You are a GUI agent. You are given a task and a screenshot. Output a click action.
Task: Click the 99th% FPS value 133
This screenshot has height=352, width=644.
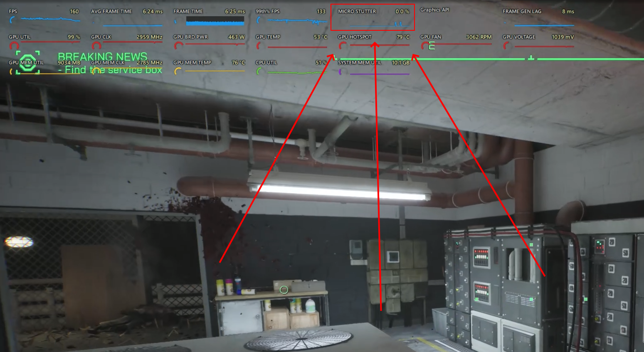321,12
